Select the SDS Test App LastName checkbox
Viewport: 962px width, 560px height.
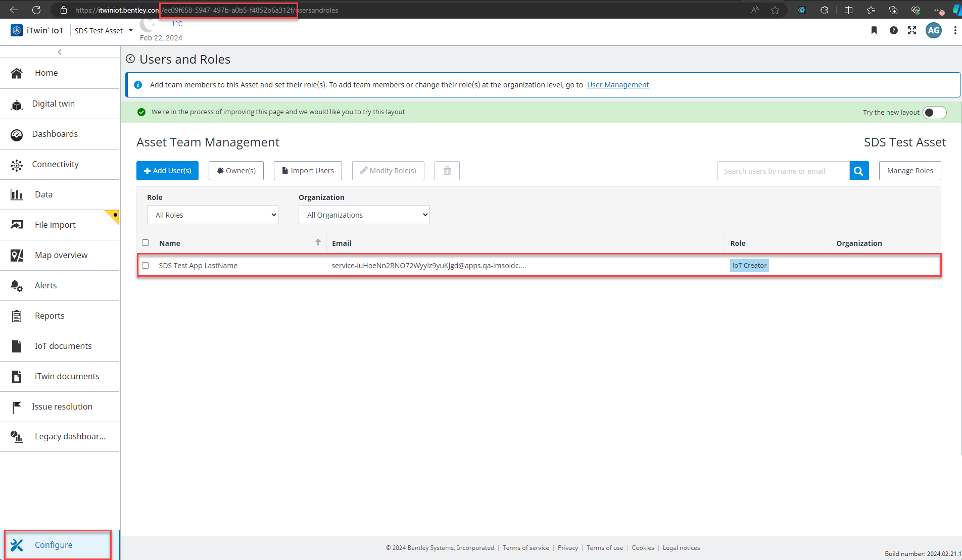146,266
